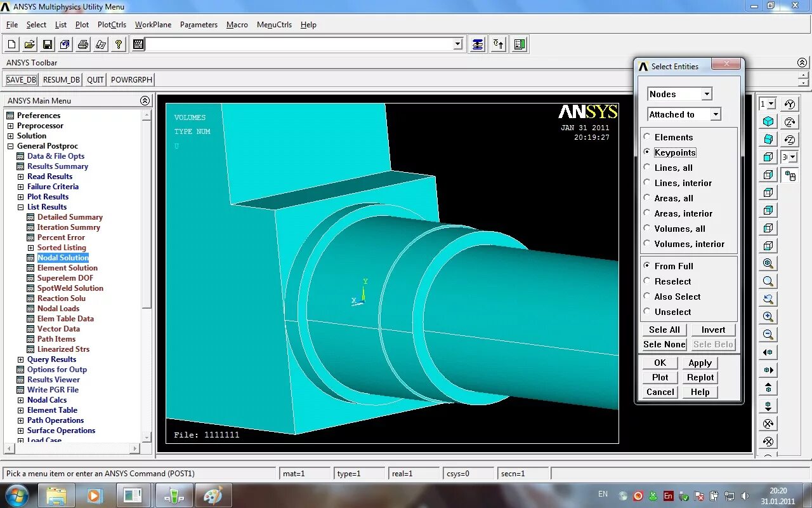Click the RESUM_DB toolbar button
This screenshot has width=812, height=508.
(62, 80)
